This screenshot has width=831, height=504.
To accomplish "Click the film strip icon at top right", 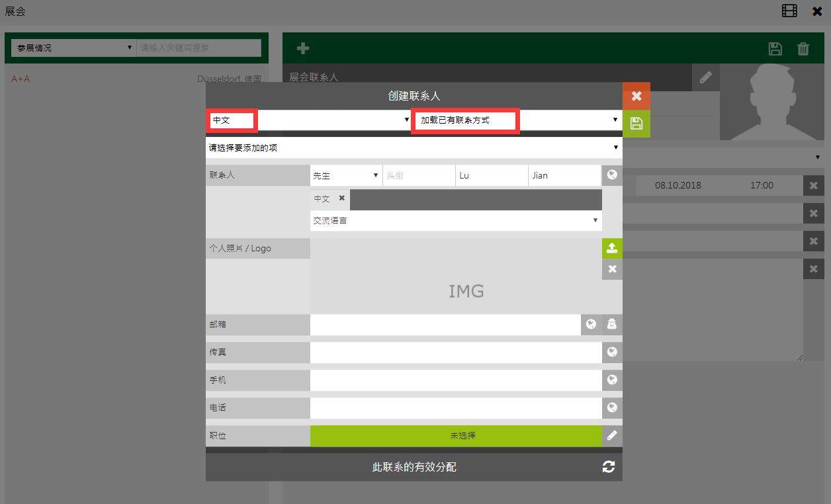I will [x=789, y=11].
